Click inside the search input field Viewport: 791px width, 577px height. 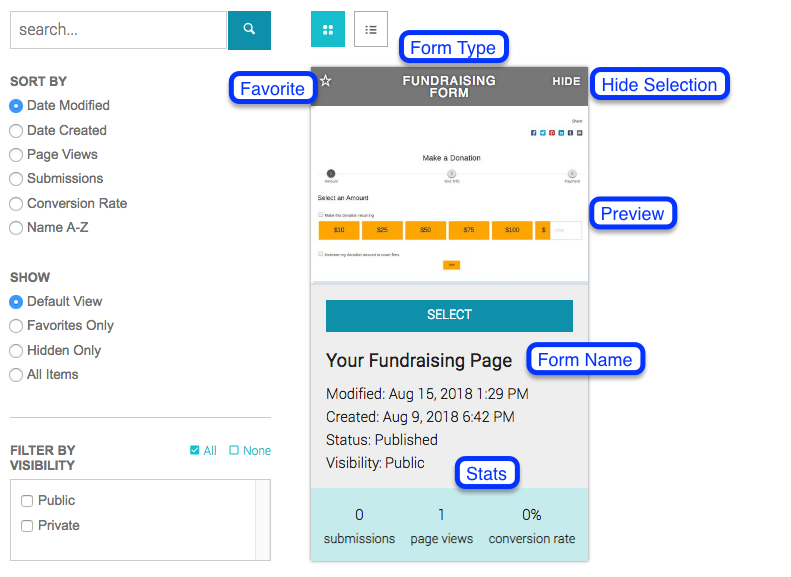pos(118,30)
